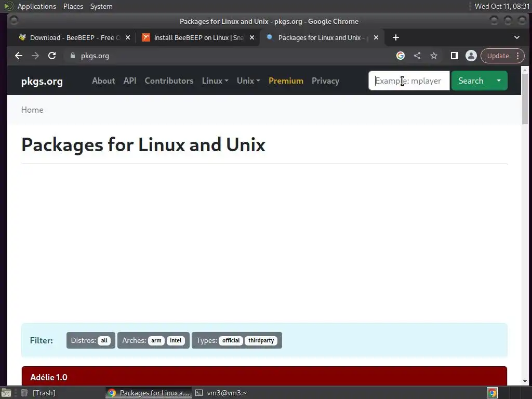This screenshot has height=399, width=532.
Task: Click the Chrome icon in workspace switcher
Action: coord(493,393)
